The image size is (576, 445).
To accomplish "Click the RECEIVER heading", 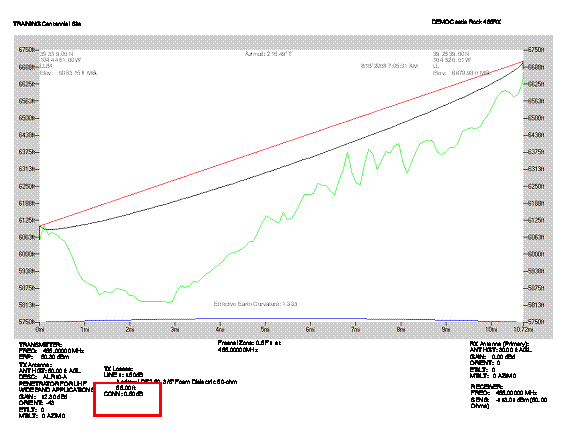I will point(487,387).
